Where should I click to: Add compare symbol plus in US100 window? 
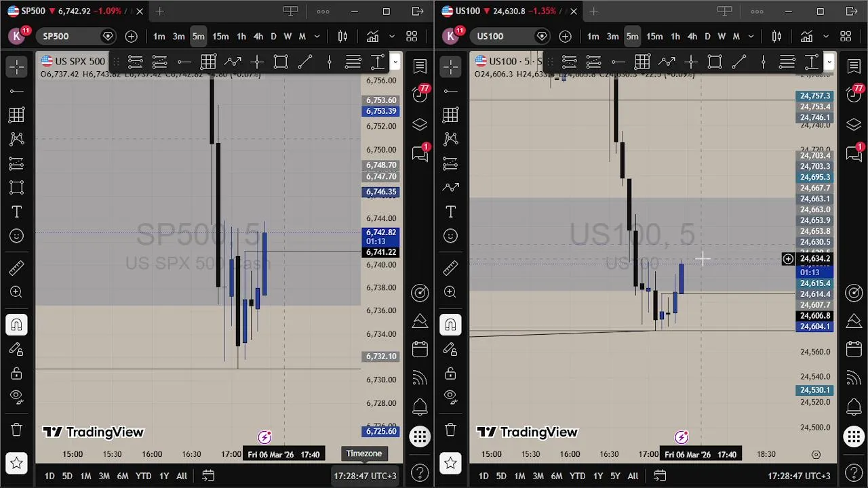click(565, 37)
